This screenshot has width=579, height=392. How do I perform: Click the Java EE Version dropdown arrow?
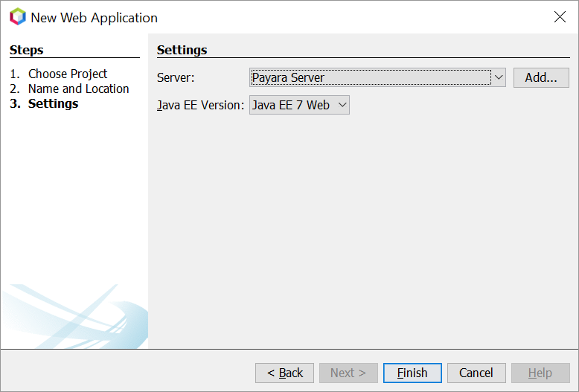(x=342, y=105)
